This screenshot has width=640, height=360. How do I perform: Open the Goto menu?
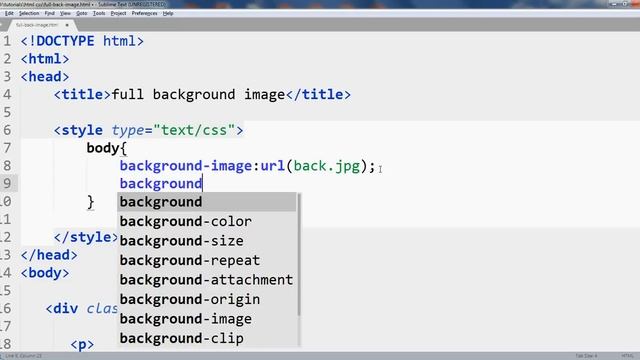[82, 13]
